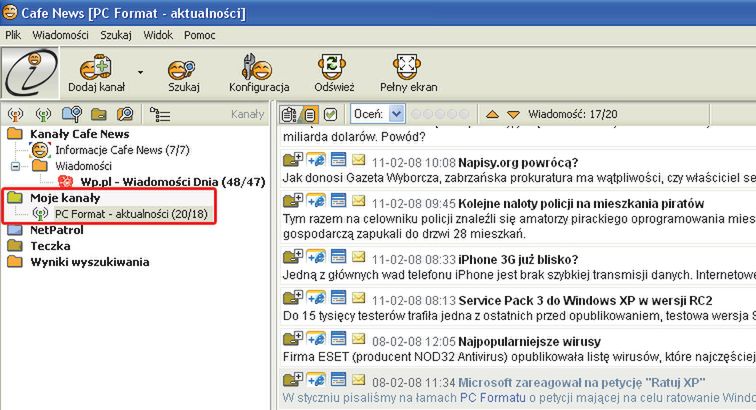
Task: Click envelope icon on Service Pack 3 row
Action: (x=358, y=297)
